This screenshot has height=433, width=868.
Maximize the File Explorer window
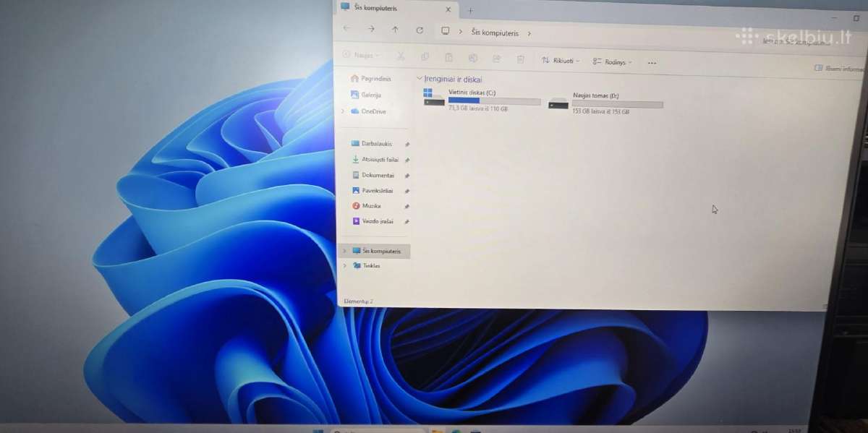click(x=856, y=17)
